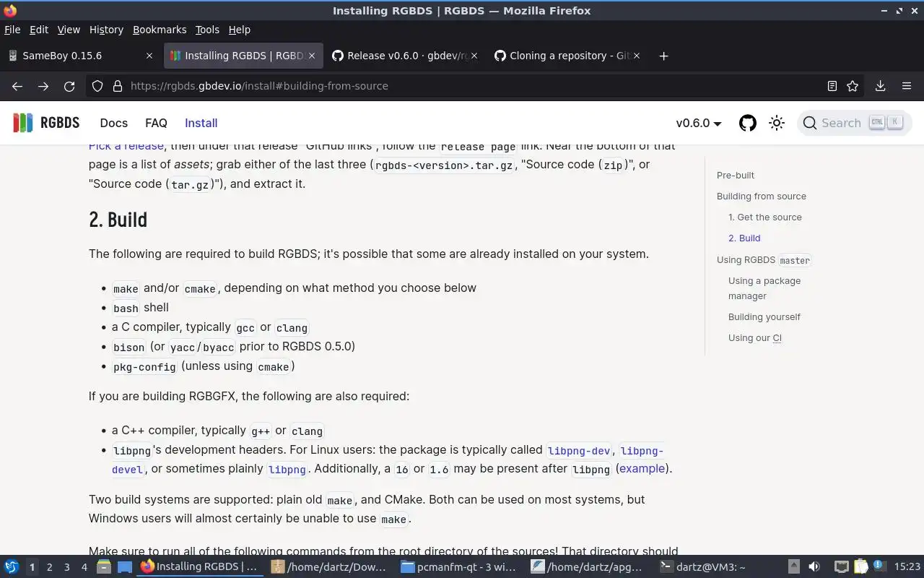924x578 pixels.
Task: Jump to Using our CI in sidebar
Action: point(755,337)
